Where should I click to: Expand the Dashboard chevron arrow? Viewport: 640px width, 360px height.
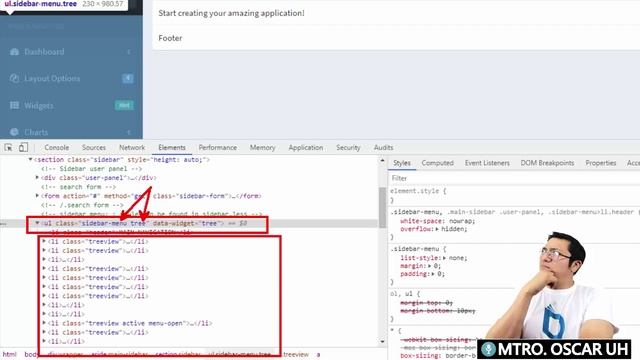(x=129, y=52)
